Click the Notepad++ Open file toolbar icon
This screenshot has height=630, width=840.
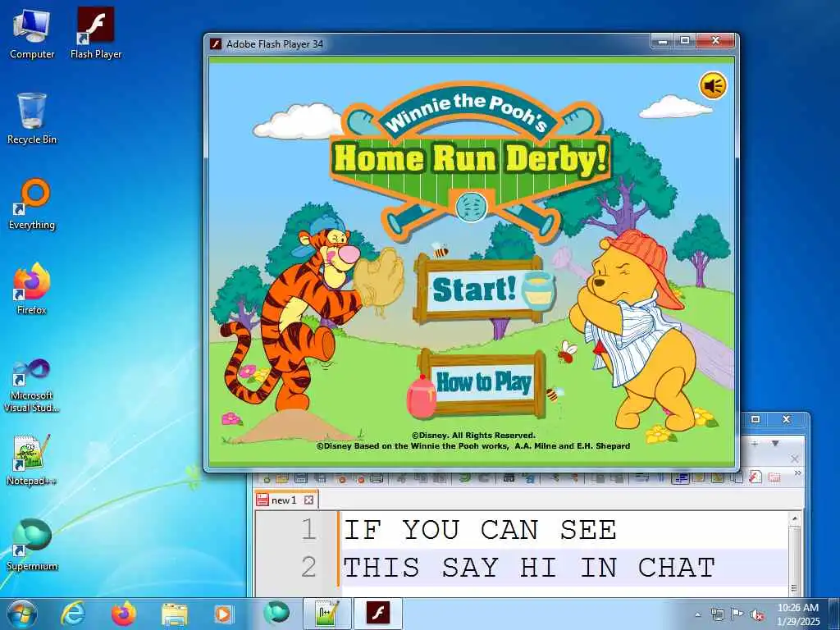coord(283,477)
